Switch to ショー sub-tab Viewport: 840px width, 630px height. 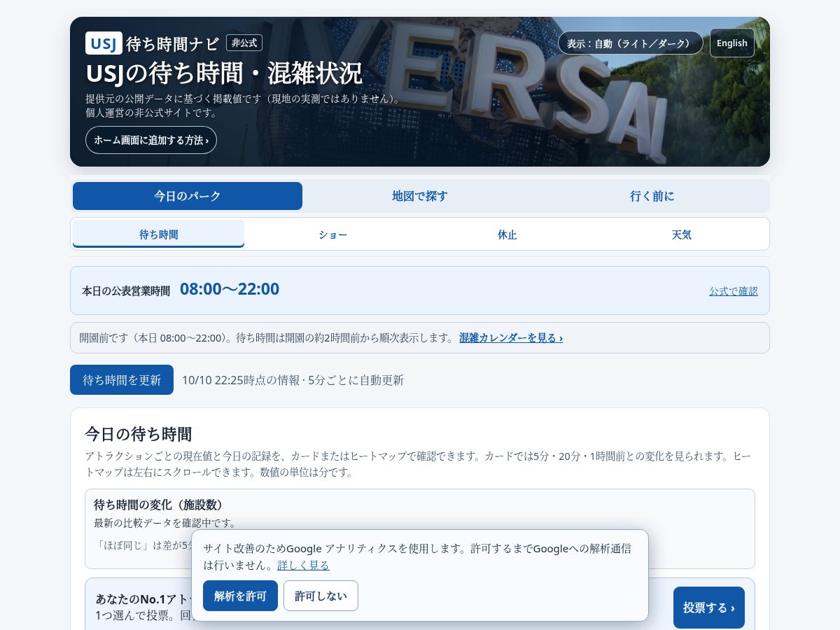(332, 234)
